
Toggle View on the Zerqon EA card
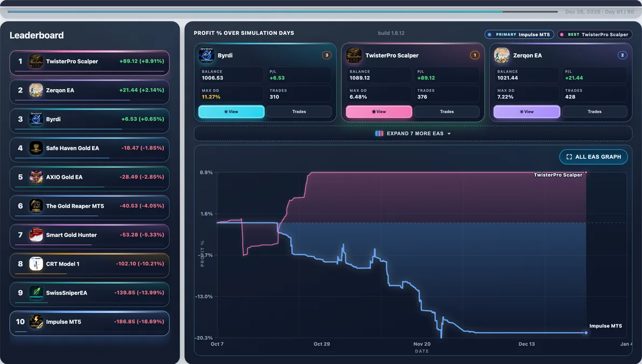click(x=527, y=112)
